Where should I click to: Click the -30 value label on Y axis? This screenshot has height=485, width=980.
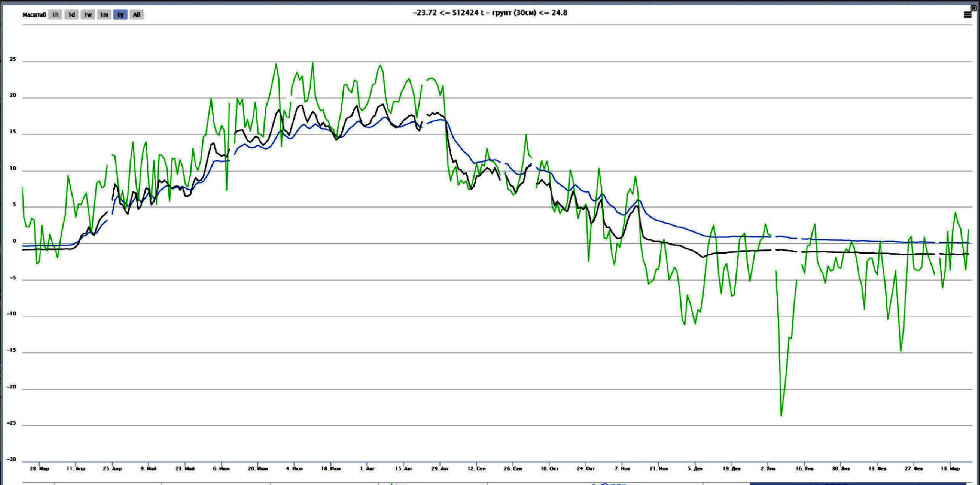coord(11,460)
